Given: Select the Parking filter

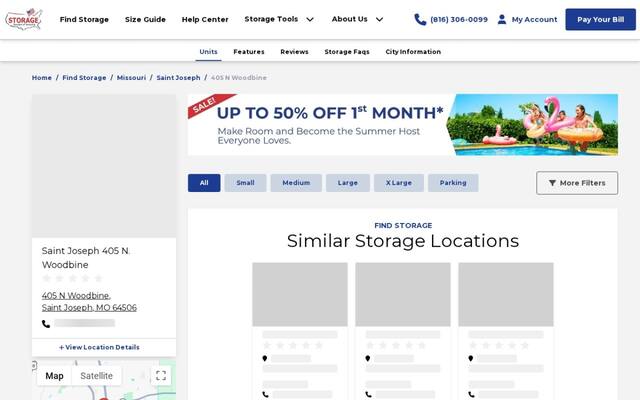Looking at the screenshot, I should point(453,183).
